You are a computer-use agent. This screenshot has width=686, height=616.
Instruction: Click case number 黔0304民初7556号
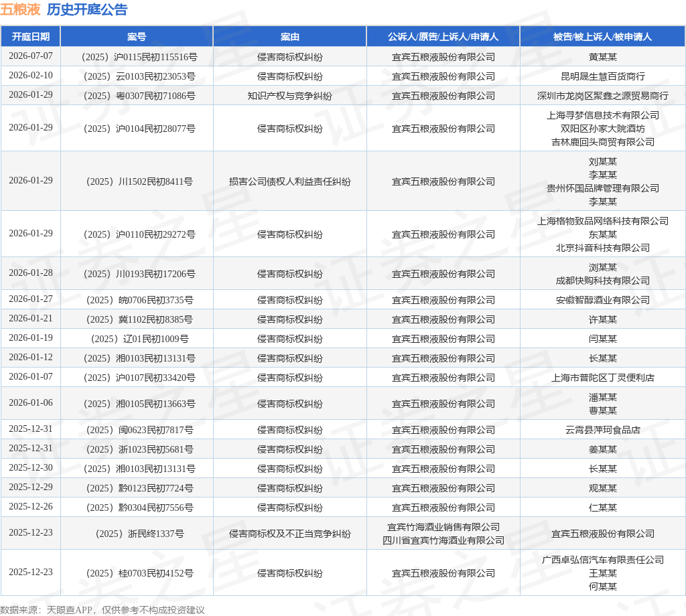[x=139, y=508]
